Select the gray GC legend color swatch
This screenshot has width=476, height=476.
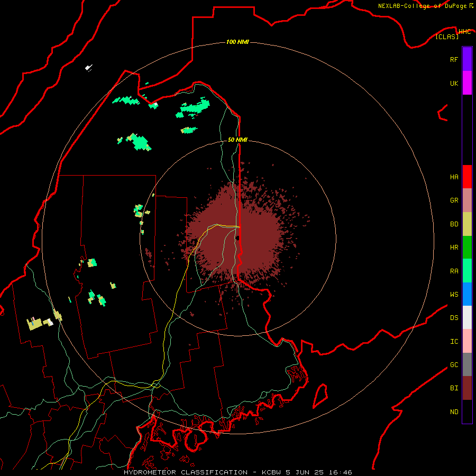click(467, 364)
